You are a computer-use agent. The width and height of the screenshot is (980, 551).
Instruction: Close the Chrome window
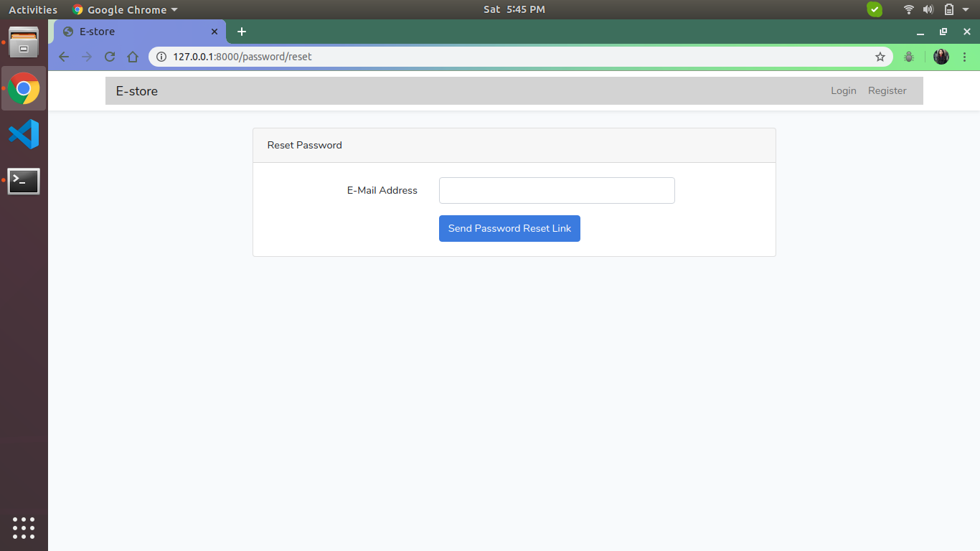click(966, 32)
